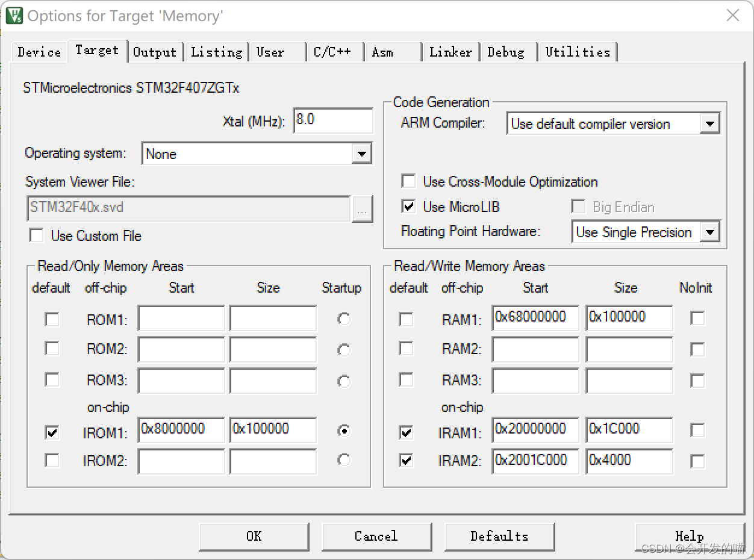The width and height of the screenshot is (754, 560).
Task: Open the ARM Compiler version dropdown
Action: coord(710,124)
